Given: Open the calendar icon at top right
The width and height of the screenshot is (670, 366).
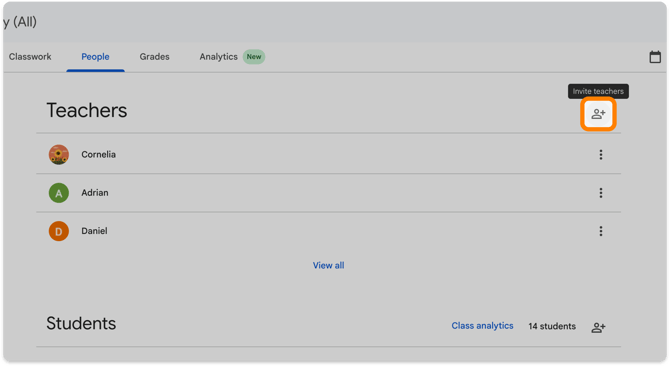Looking at the screenshot, I should coord(655,57).
